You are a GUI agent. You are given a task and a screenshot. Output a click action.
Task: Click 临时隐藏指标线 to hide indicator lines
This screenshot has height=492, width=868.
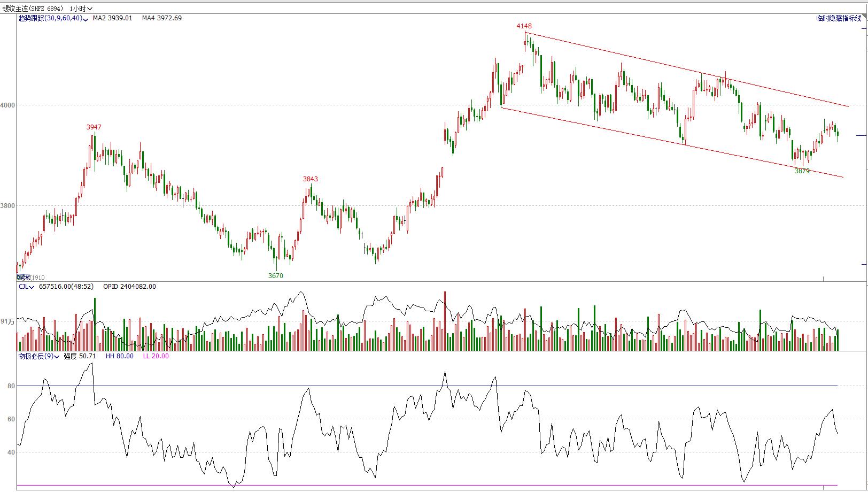[x=839, y=18]
